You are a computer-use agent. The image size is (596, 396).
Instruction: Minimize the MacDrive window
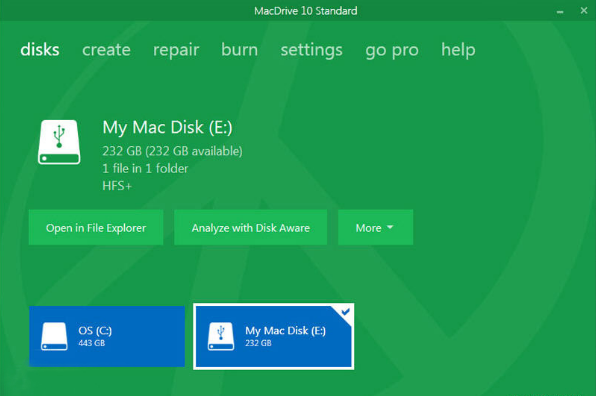[560, 11]
